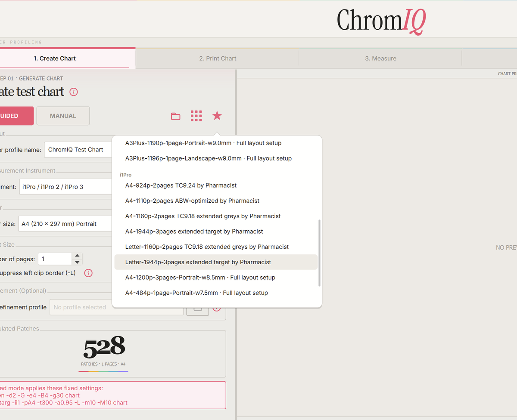Go to the 3. Measure tab
The width and height of the screenshot is (517, 420).
coord(380,58)
